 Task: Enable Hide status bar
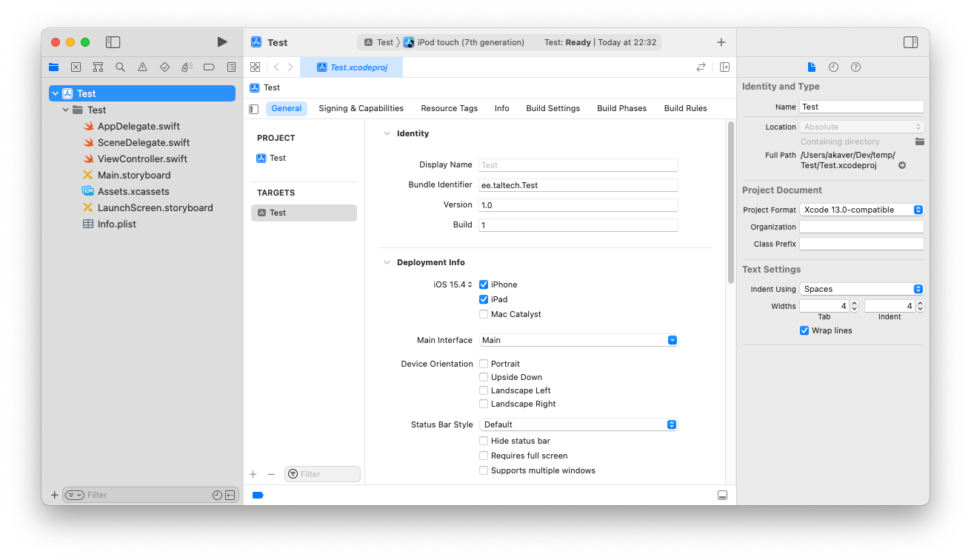point(484,441)
